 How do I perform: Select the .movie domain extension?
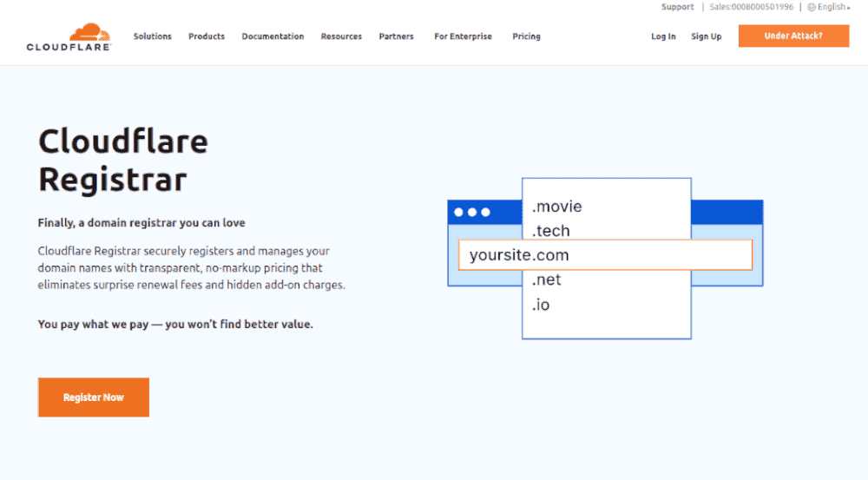tap(556, 207)
